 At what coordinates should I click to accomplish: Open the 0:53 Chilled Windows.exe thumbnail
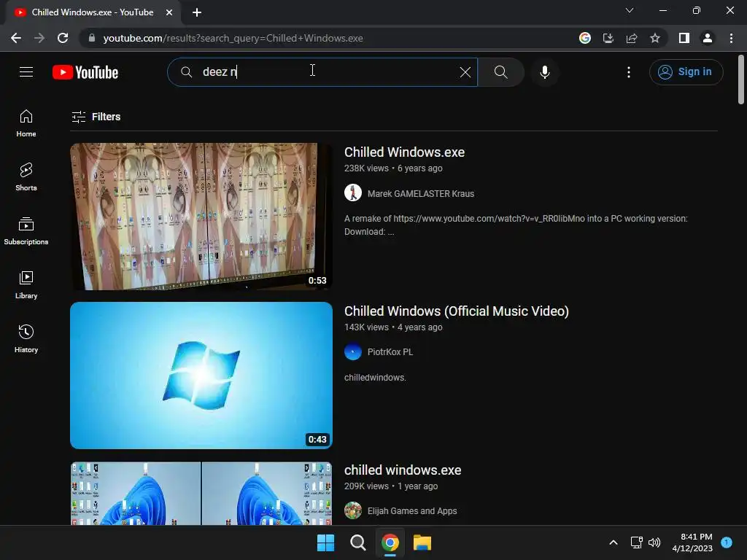[201, 216]
